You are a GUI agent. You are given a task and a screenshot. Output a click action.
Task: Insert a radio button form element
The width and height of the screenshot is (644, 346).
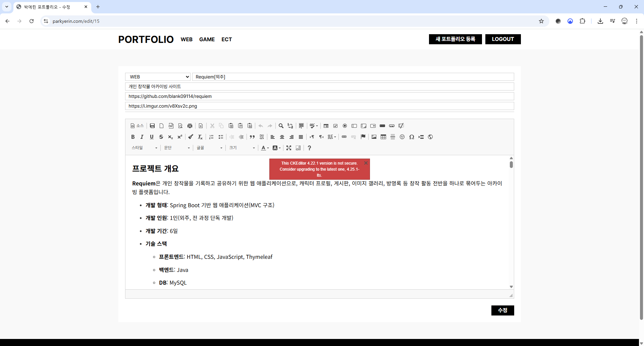[x=345, y=126]
